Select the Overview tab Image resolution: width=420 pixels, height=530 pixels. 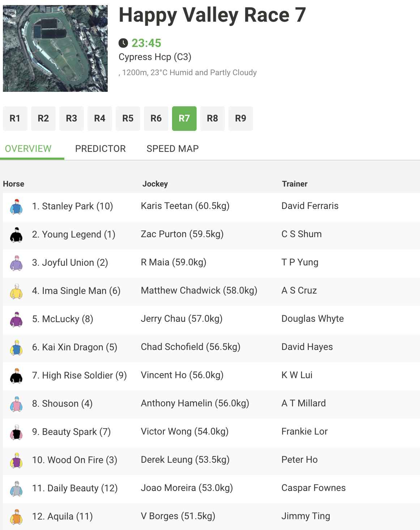click(28, 149)
